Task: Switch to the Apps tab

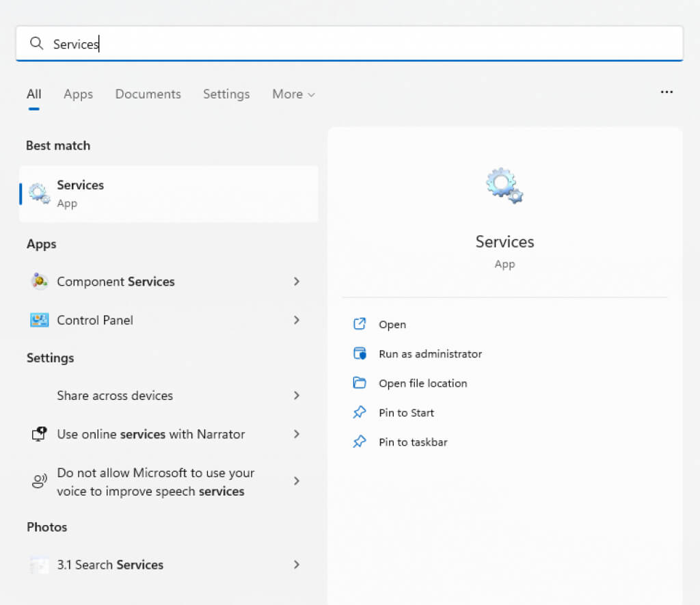Action: coord(78,94)
